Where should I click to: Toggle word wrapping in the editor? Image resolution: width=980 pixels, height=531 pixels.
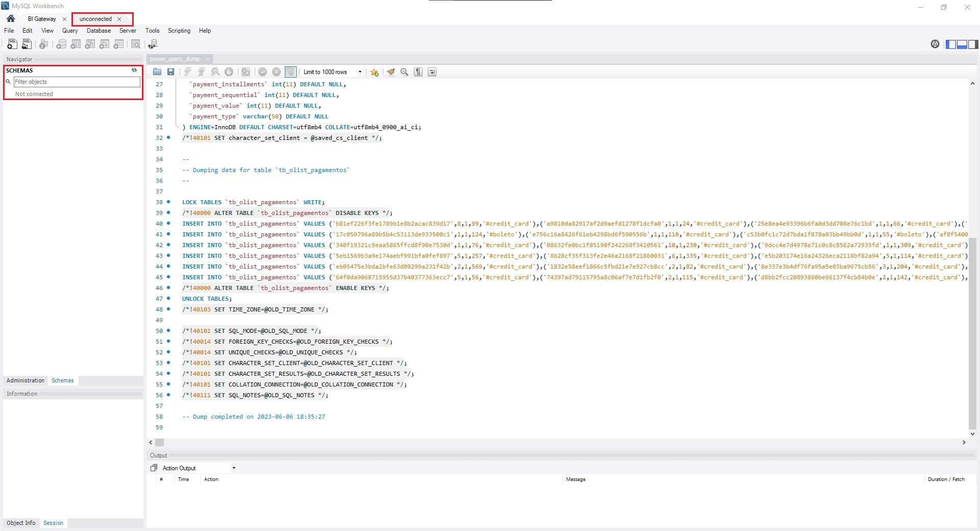click(x=432, y=72)
